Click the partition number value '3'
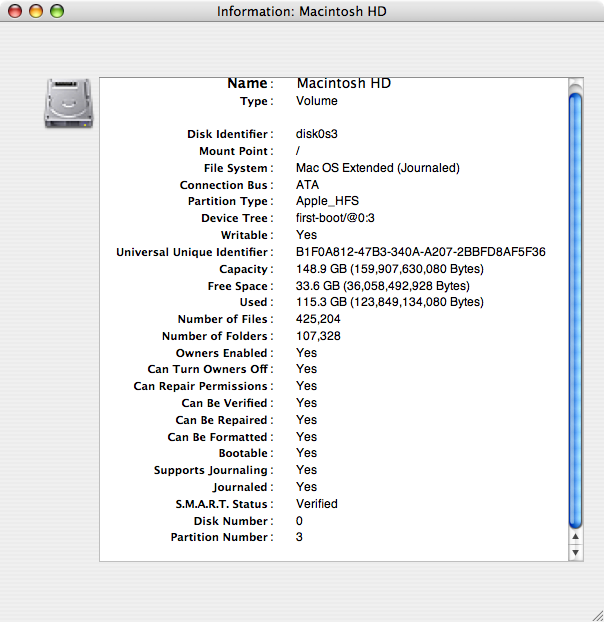 pos(299,537)
